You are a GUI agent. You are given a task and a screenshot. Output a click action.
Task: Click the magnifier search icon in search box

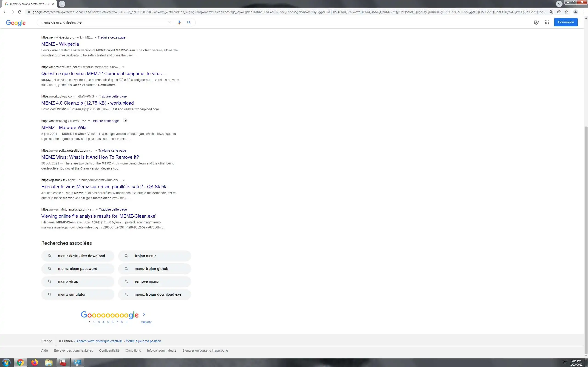(x=189, y=22)
